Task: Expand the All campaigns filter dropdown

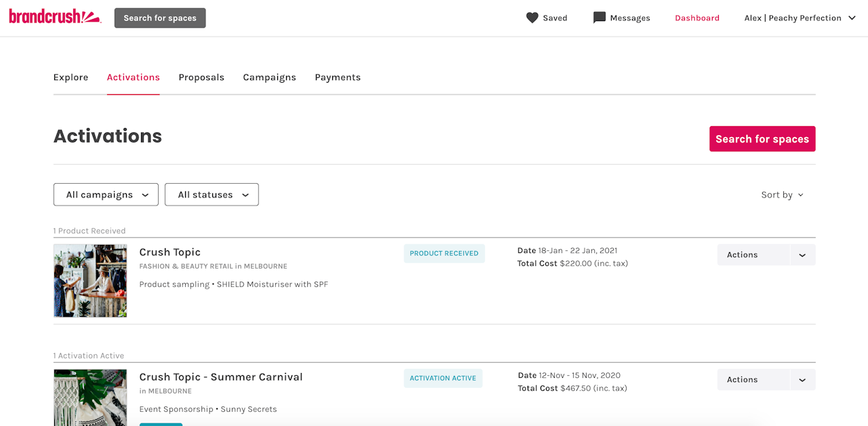Action: coord(106,195)
